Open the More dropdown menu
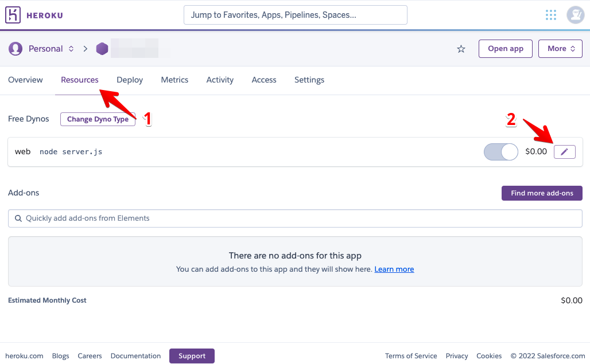590x364 pixels. (x=560, y=49)
